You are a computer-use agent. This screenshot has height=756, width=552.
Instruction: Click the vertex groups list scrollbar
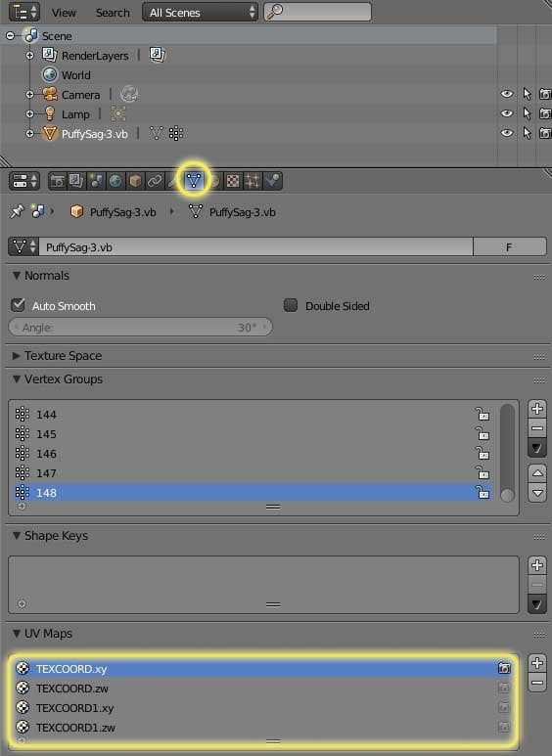[507, 453]
